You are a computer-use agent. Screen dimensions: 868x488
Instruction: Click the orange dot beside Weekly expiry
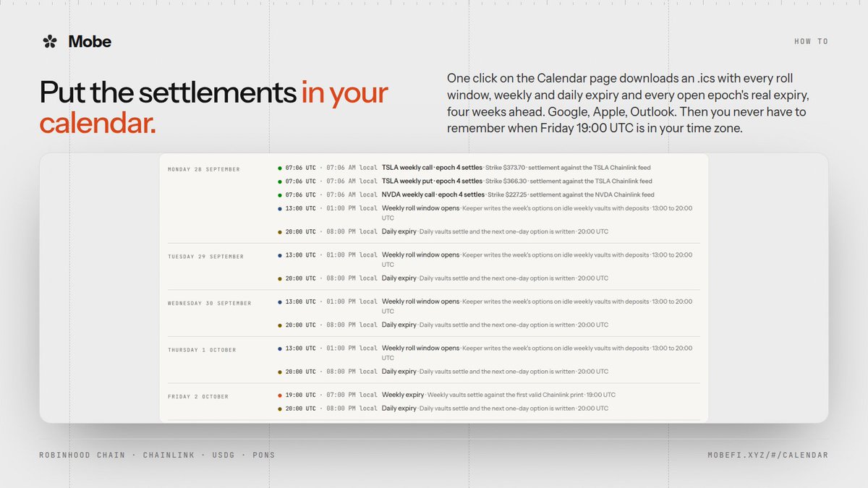coord(280,395)
